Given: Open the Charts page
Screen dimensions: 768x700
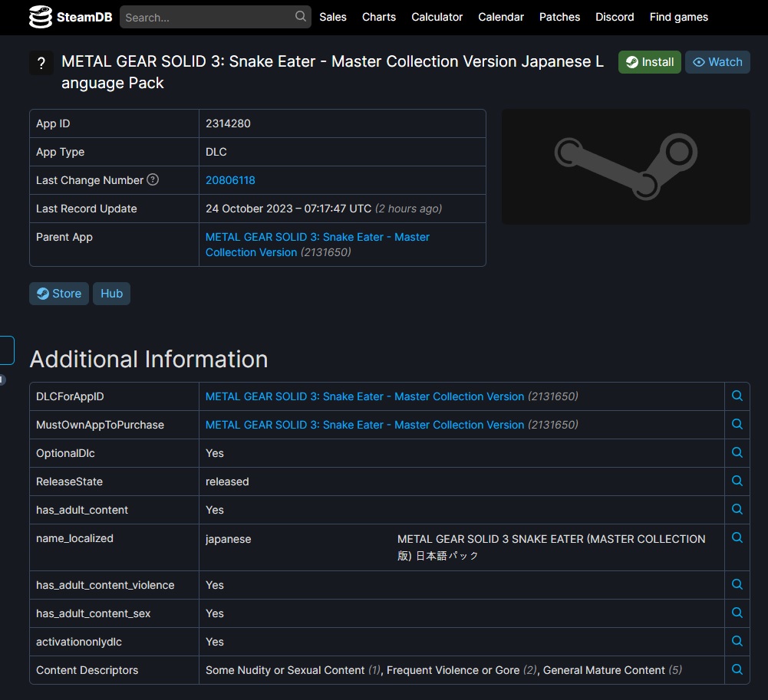Looking at the screenshot, I should click(x=379, y=17).
